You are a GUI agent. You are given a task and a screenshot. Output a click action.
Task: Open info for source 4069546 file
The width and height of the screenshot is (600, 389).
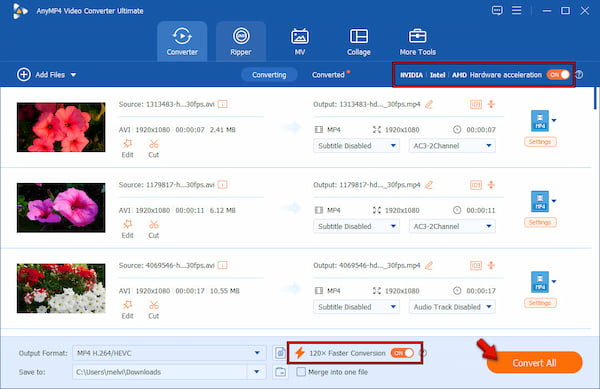point(223,265)
